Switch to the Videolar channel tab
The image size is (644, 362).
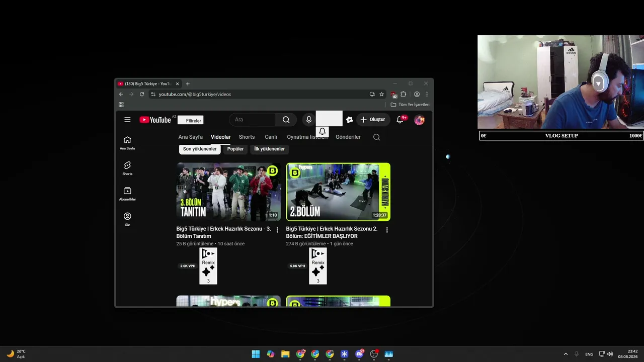pyautogui.click(x=221, y=137)
